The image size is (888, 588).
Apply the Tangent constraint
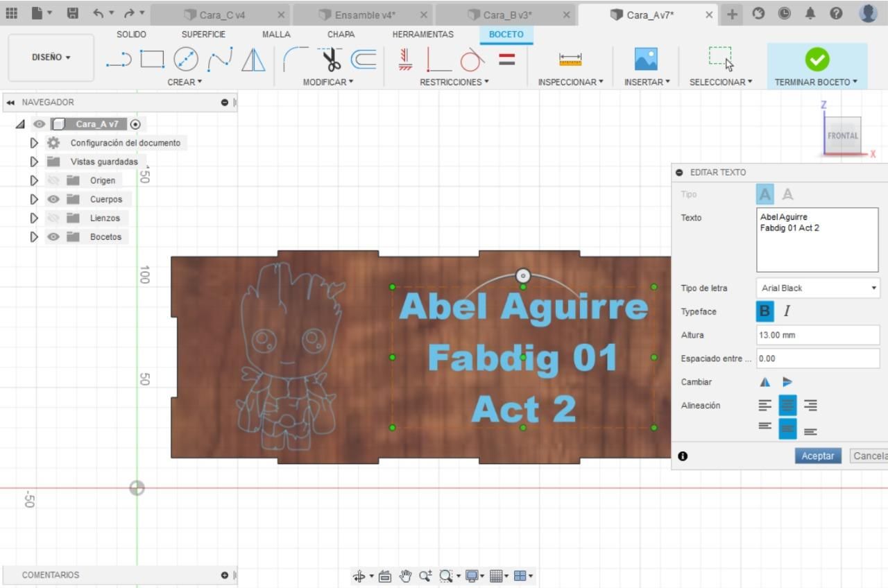pos(472,60)
